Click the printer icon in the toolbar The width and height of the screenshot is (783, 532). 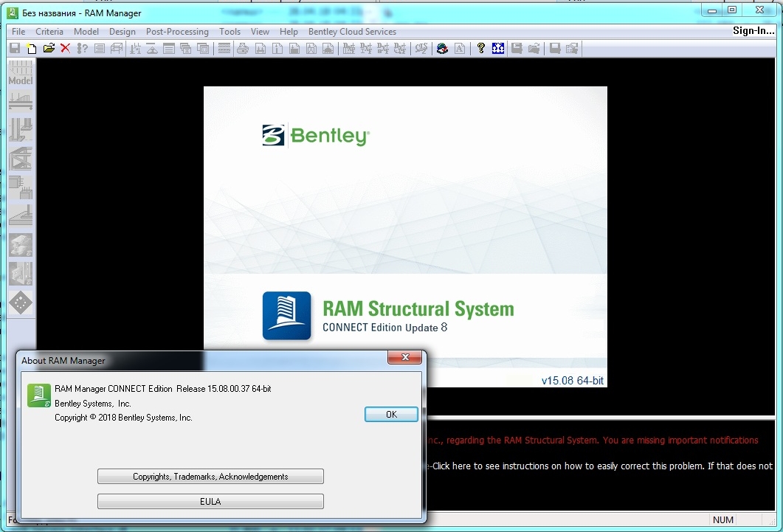(x=243, y=49)
